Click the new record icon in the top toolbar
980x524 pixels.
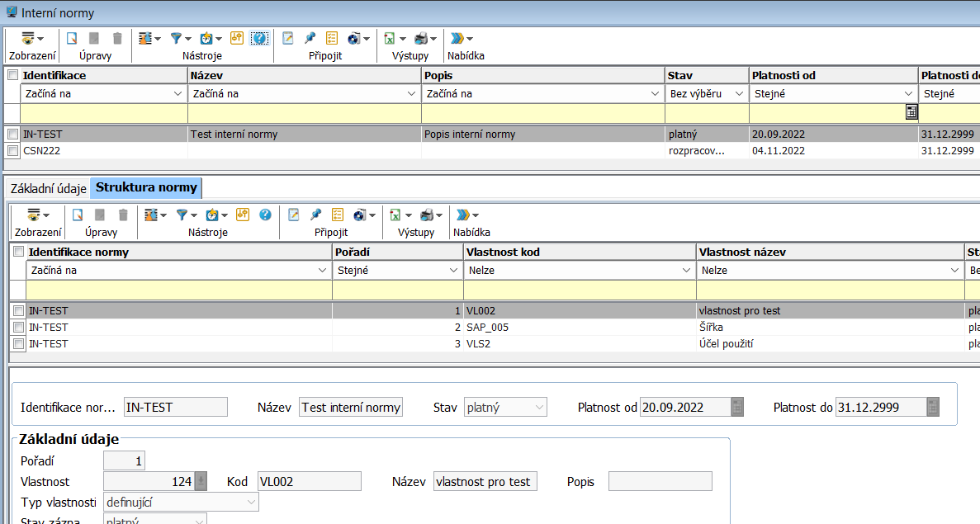(x=71, y=38)
